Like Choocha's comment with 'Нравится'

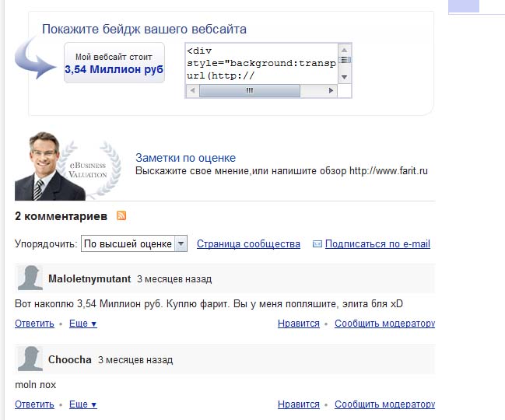299,404
